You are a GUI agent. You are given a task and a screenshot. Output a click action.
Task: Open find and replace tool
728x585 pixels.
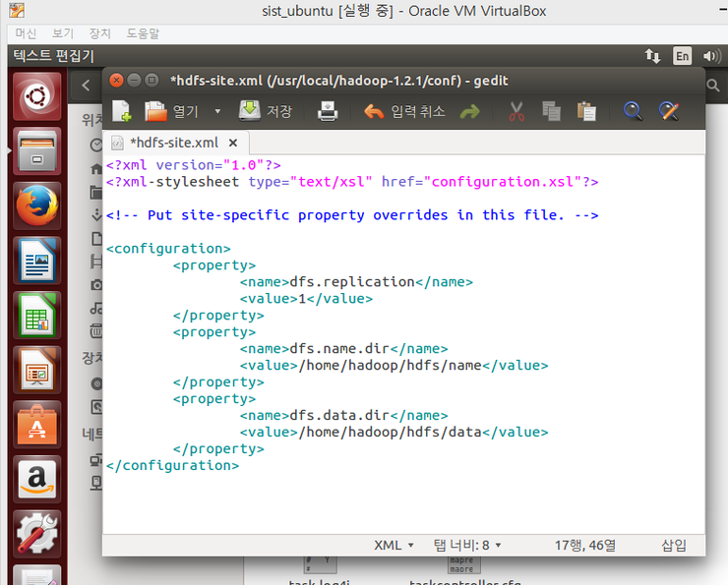click(x=669, y=111)
